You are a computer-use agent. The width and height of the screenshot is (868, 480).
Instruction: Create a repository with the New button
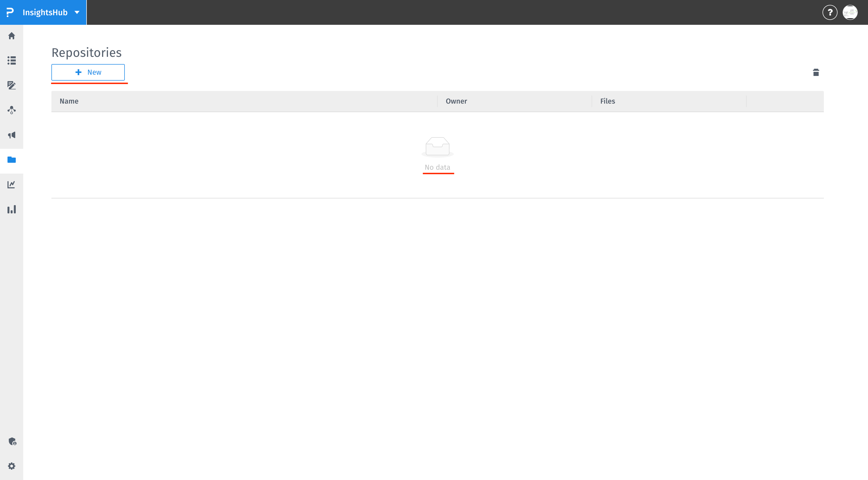click(88, 72)
